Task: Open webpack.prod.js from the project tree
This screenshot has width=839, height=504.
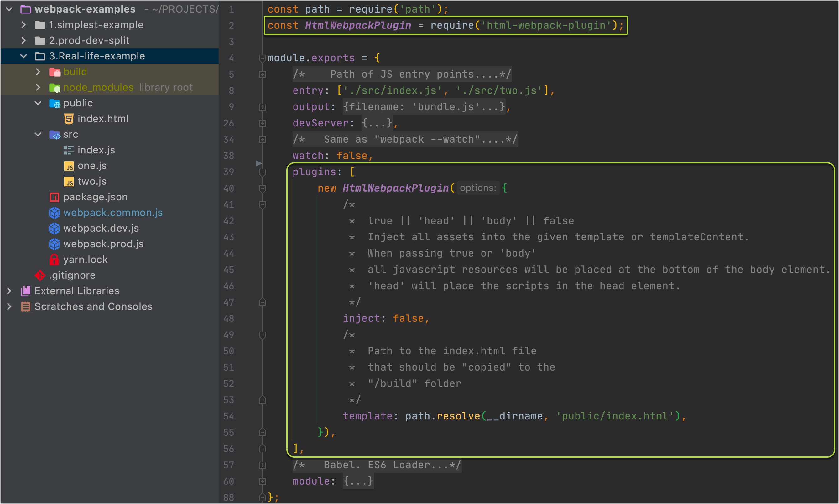Action: tap(103, 244)
